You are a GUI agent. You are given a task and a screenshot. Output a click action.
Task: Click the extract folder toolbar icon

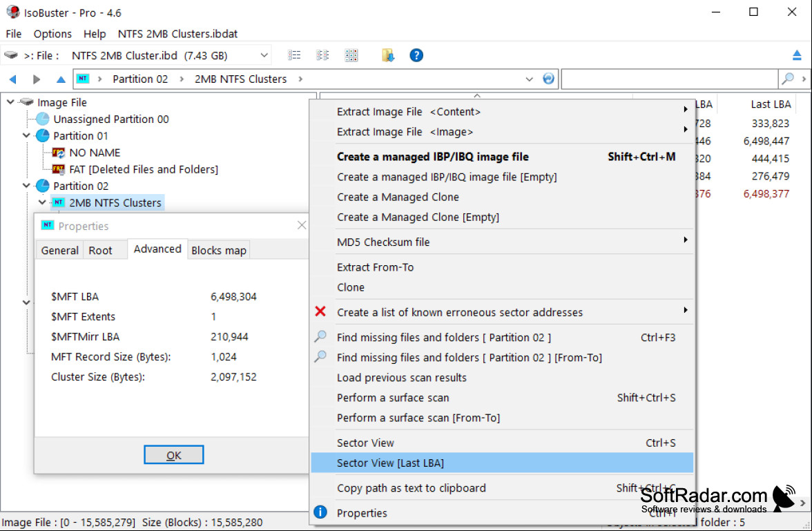pos(388,55)
